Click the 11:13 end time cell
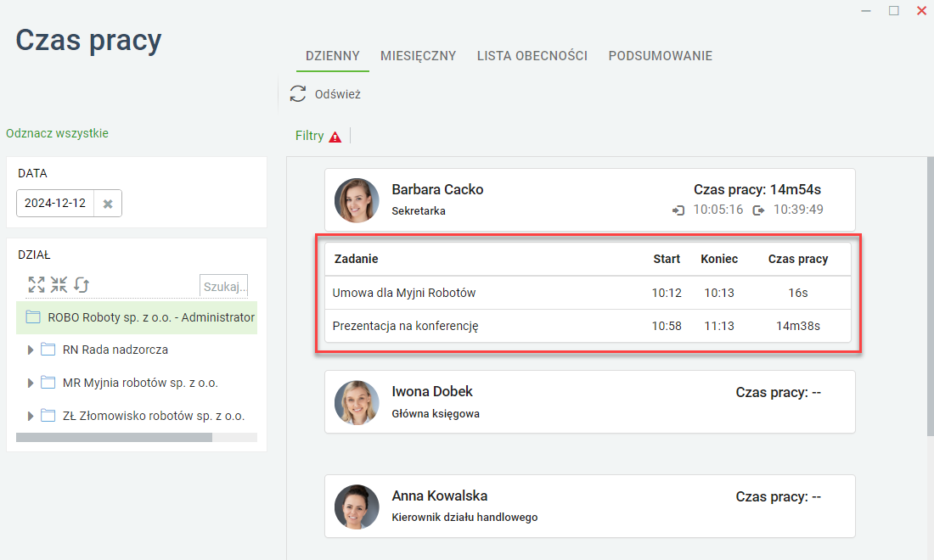Image resolution: width=934 pixels, height=560 pixels. pyautogui.click(x=719, y=326)
